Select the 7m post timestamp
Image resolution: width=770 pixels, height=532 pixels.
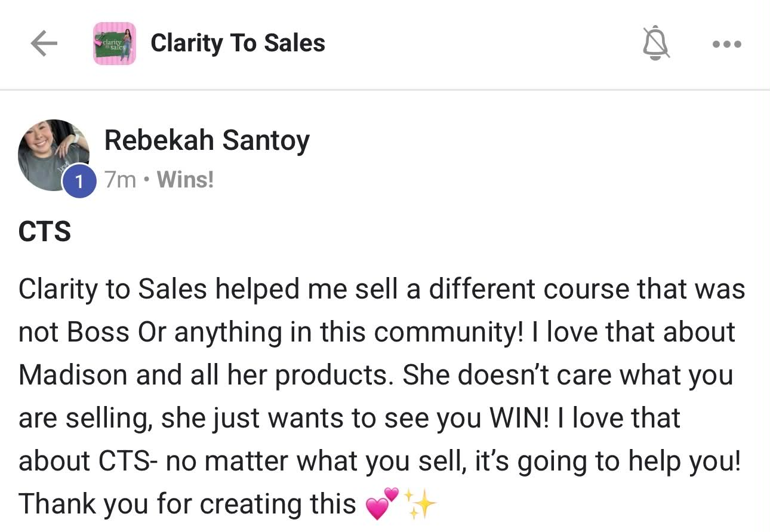pyautogui.click(x=121, y=179)
